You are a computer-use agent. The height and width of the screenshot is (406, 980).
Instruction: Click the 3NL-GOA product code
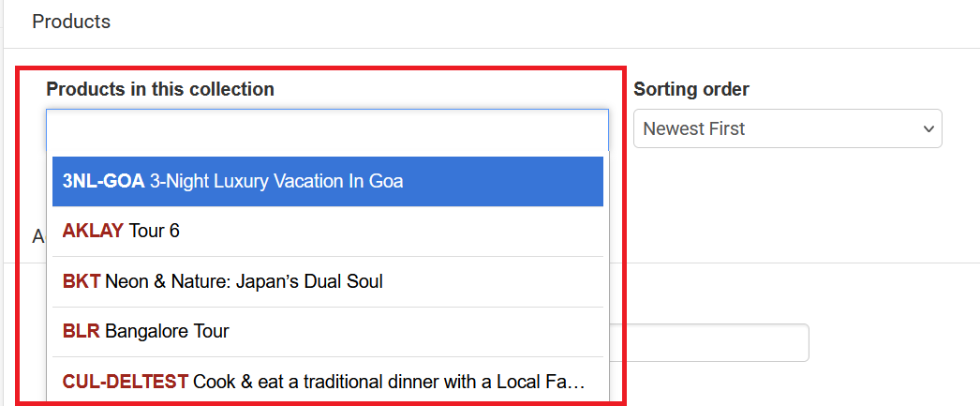103,181
